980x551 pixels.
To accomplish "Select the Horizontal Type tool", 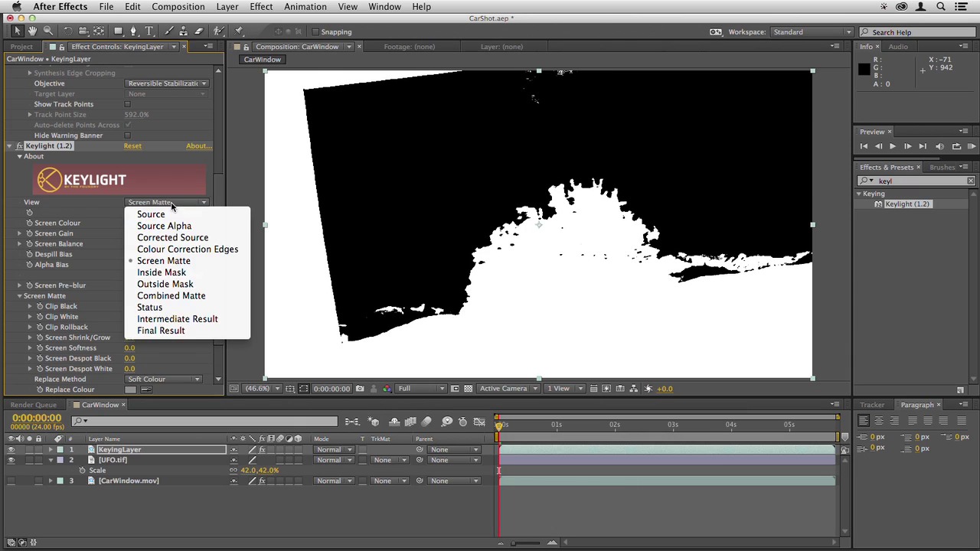I will (149, 31).
